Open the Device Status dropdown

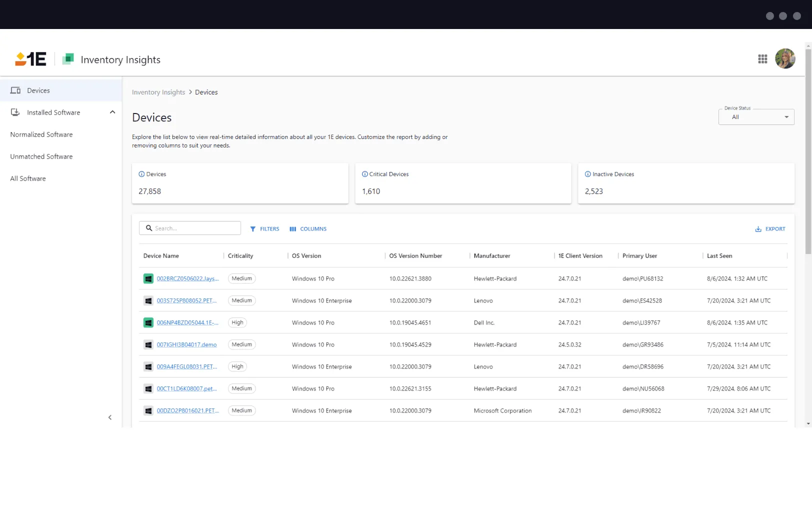756,117
